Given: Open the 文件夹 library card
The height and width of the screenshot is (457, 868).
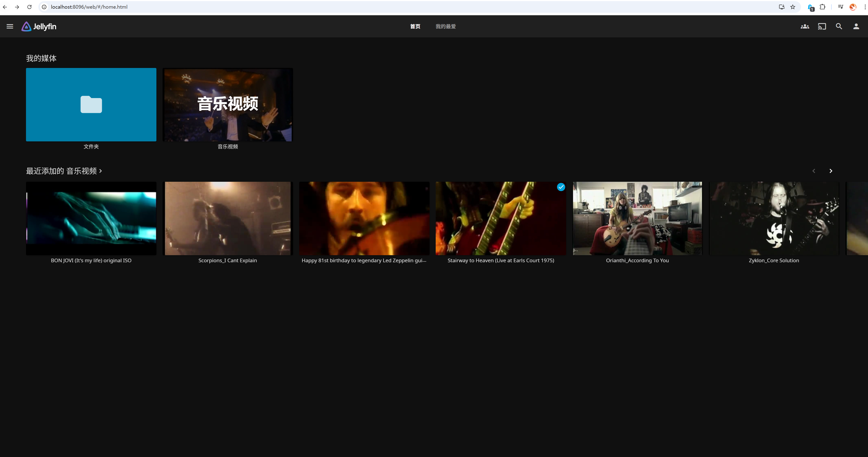Looking at the screenshot, I should (x=91, y=104).
